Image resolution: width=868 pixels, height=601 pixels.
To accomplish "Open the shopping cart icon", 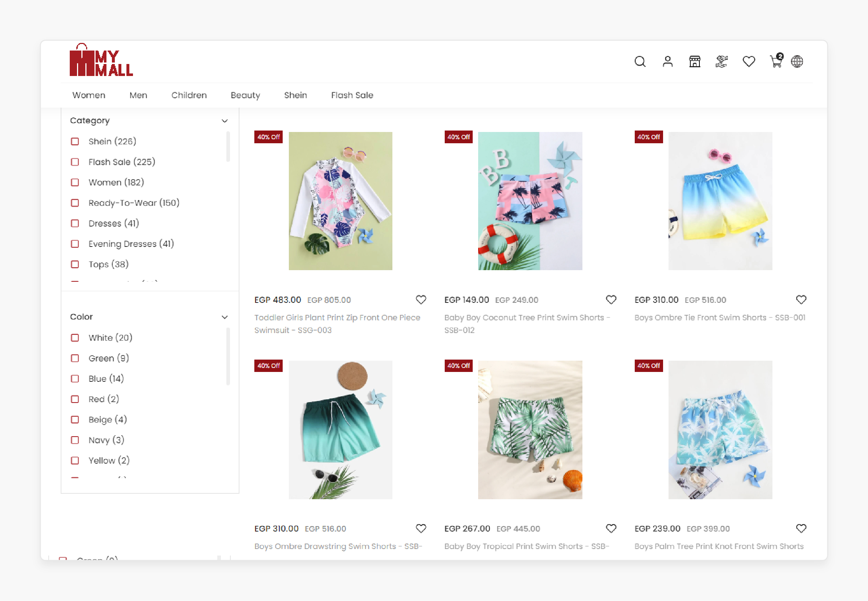I will (x=776, y=61).
